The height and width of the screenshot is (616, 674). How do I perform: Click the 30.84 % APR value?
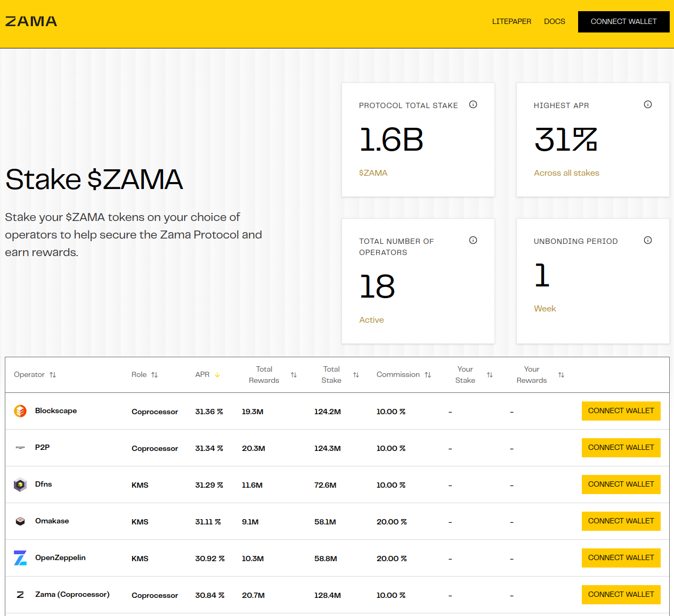[210, 595]
